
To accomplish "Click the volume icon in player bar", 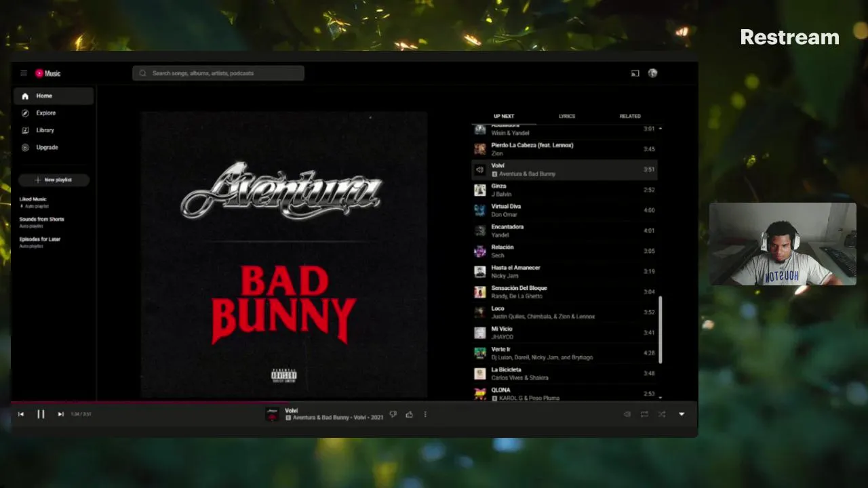I will (627, 414).
